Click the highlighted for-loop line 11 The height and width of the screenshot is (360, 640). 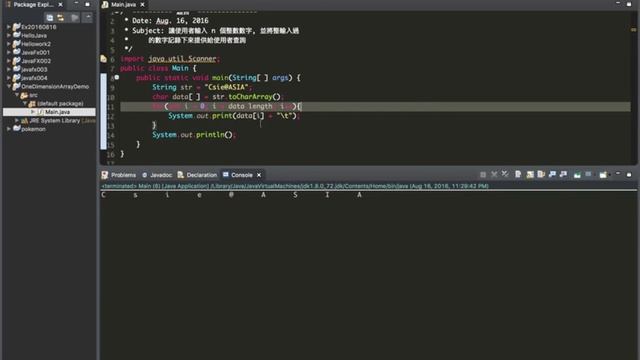(375, 107)
